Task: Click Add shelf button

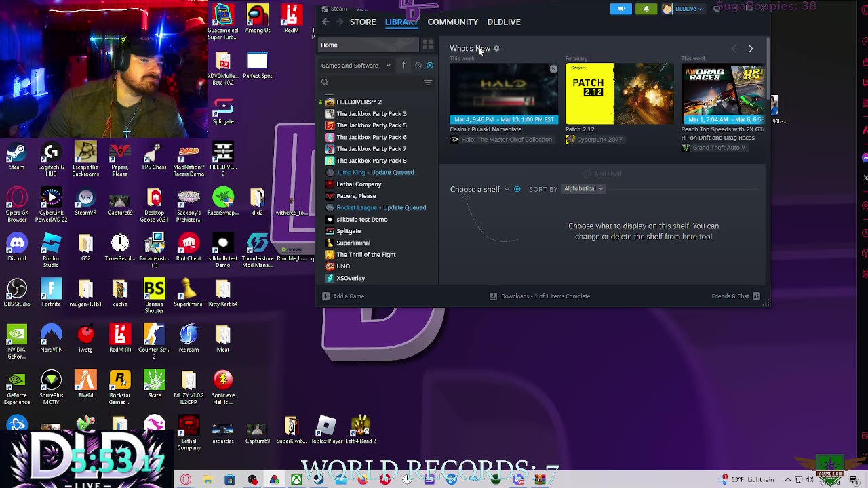Action: tap(603, 174)
